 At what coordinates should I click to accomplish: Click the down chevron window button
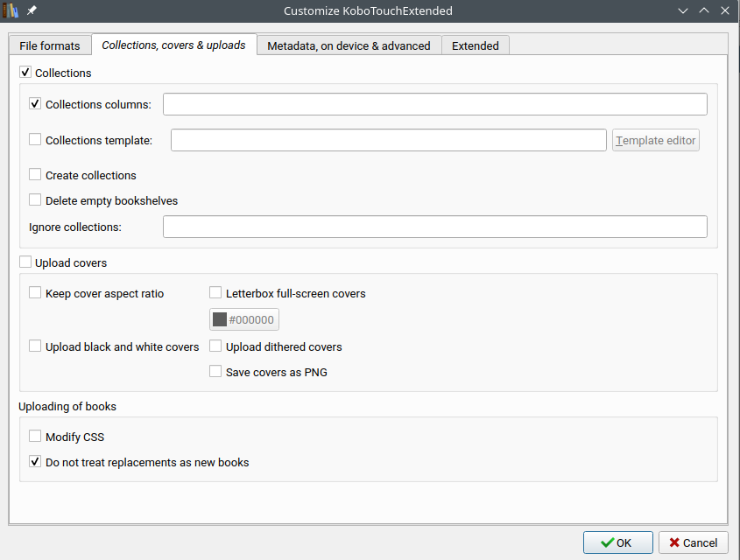pos(682,10)
